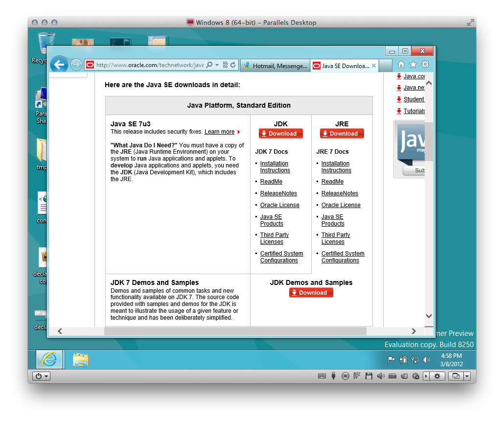504x422 pixels.
Task: Open the Parallels configuration gear icon
Action: (x=437, y=376)
